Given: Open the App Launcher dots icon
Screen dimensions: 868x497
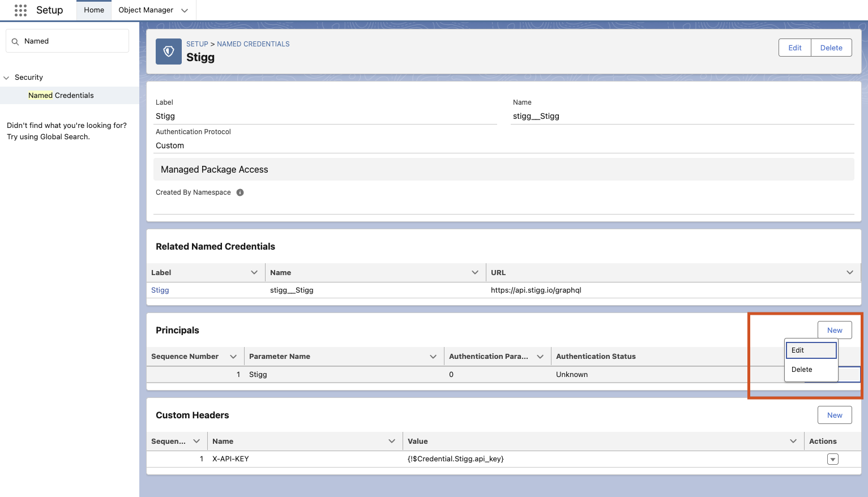Looking at the screenshot, I should click(20, 10).
